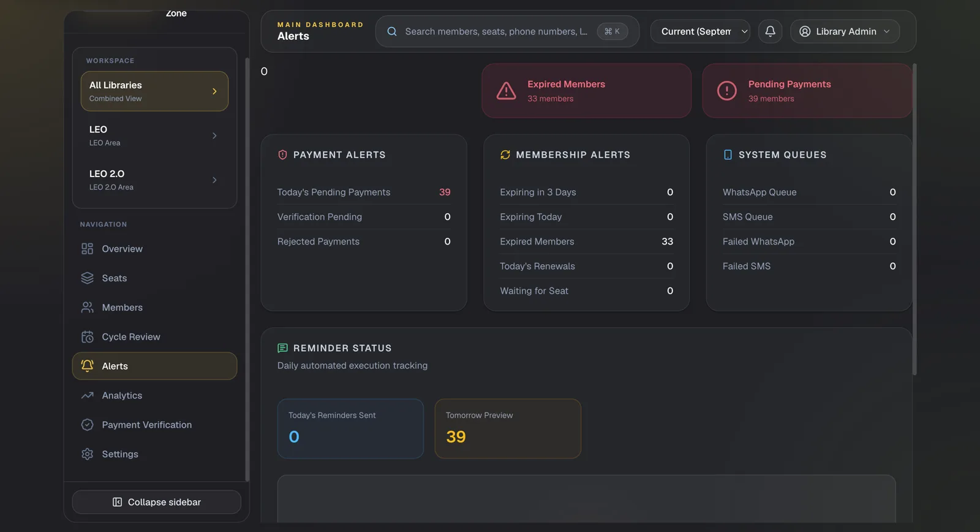The width and height of the screenshot is (980, 532).
Task: Click the Reminder Status message icon
Action: [282, 348]
